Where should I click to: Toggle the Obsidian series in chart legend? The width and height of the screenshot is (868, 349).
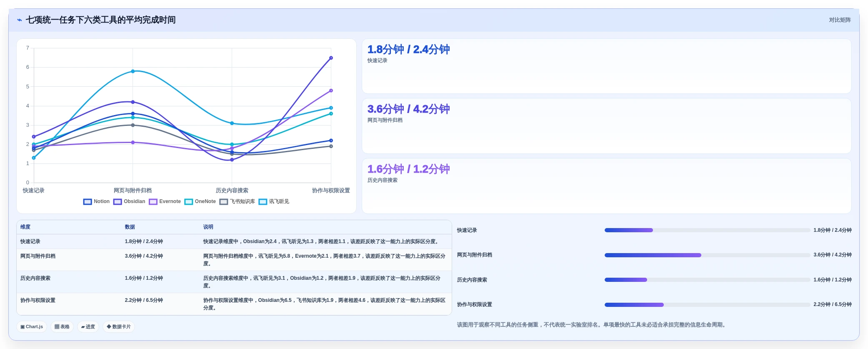click(x=129, y=201)
